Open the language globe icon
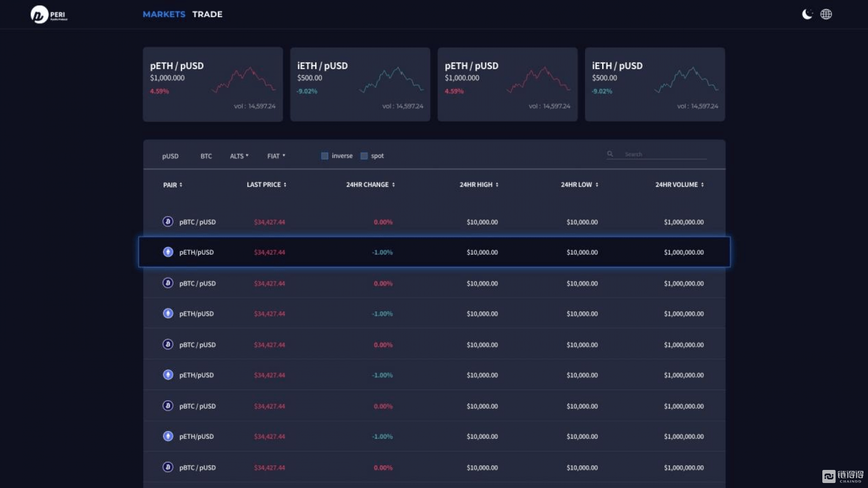The image size is (868, 488). [826, 14]
